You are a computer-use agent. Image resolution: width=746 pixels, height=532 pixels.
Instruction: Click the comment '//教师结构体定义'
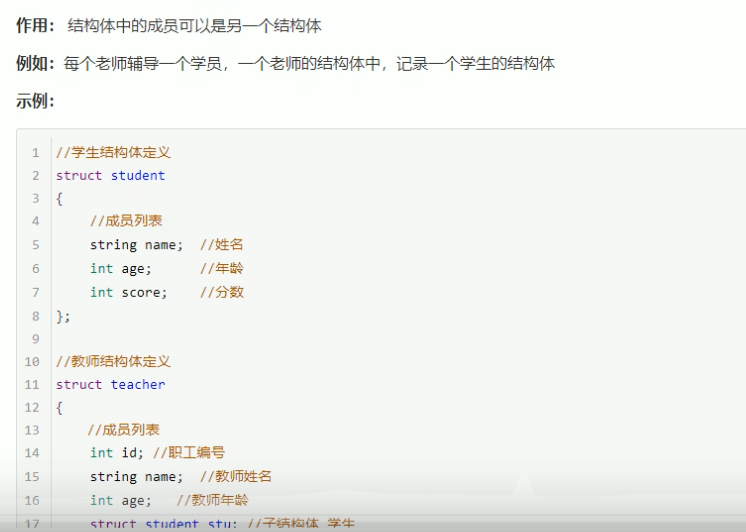click(113, 361)
